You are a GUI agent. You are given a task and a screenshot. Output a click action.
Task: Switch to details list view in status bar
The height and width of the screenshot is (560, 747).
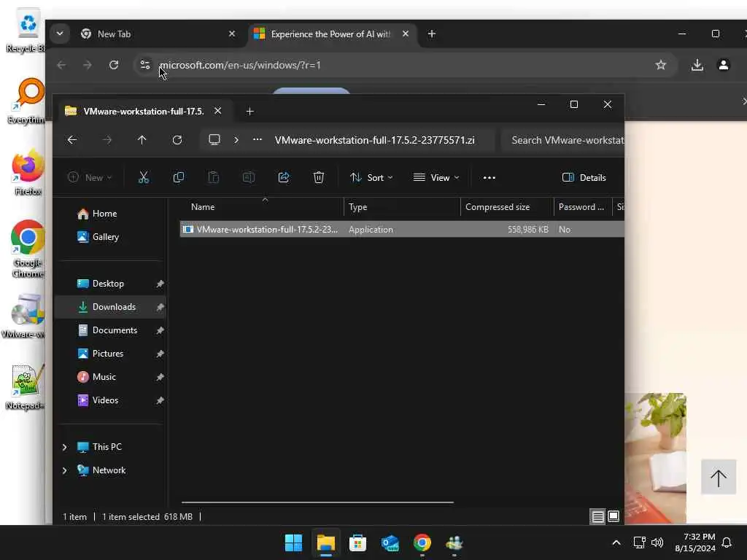[x=598, y=517]
